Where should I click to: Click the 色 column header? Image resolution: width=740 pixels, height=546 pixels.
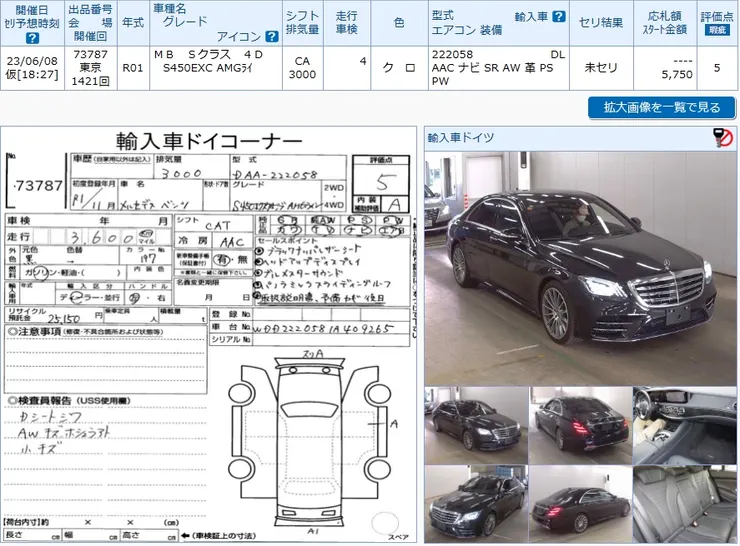(399, 23)
